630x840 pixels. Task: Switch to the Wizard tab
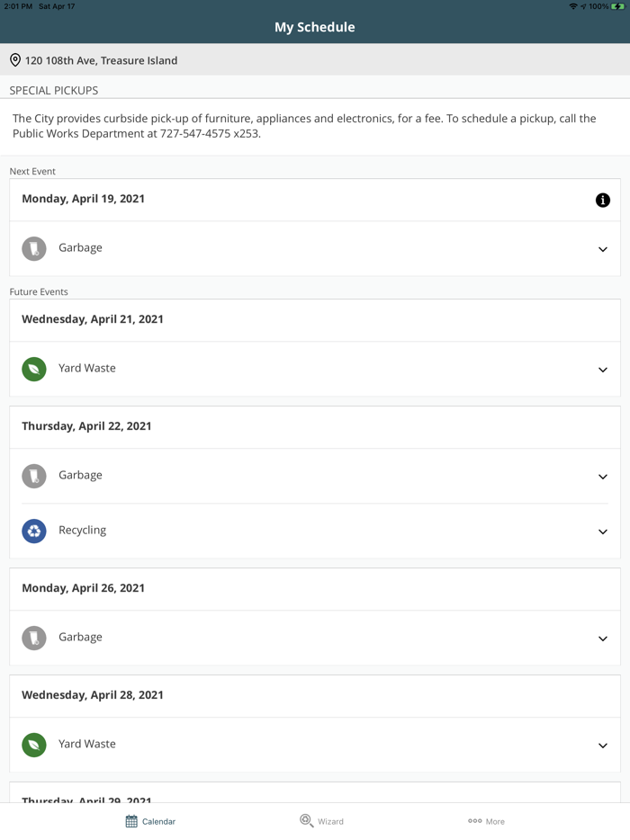[x=321, y=821]
